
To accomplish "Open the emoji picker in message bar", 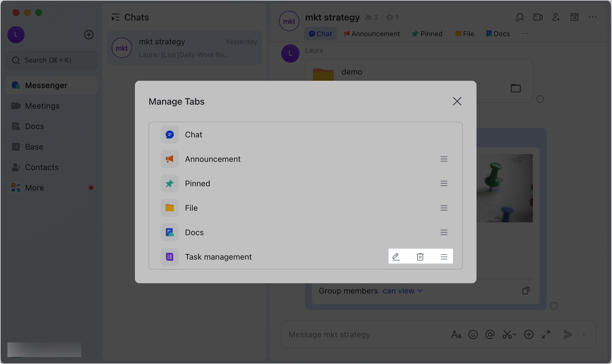I will pyautogui.click(x=473, y=334).
